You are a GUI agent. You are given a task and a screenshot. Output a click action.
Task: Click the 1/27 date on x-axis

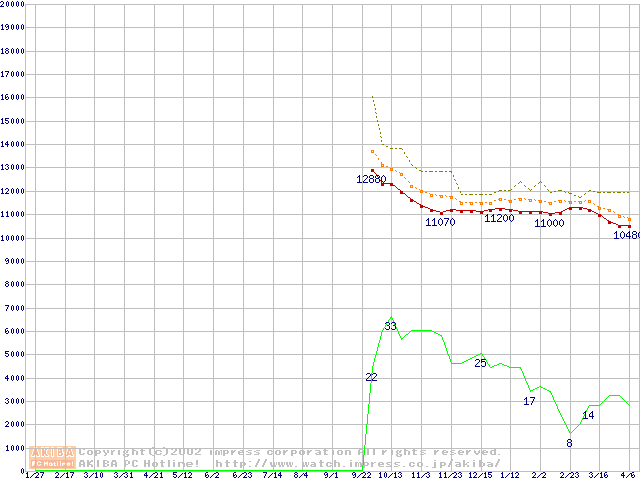[34, 475]
